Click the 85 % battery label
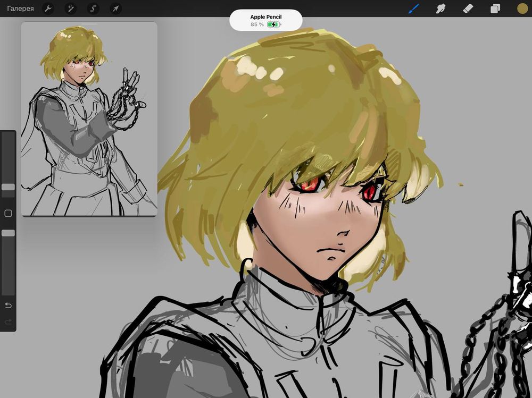 tap(257, 24)
